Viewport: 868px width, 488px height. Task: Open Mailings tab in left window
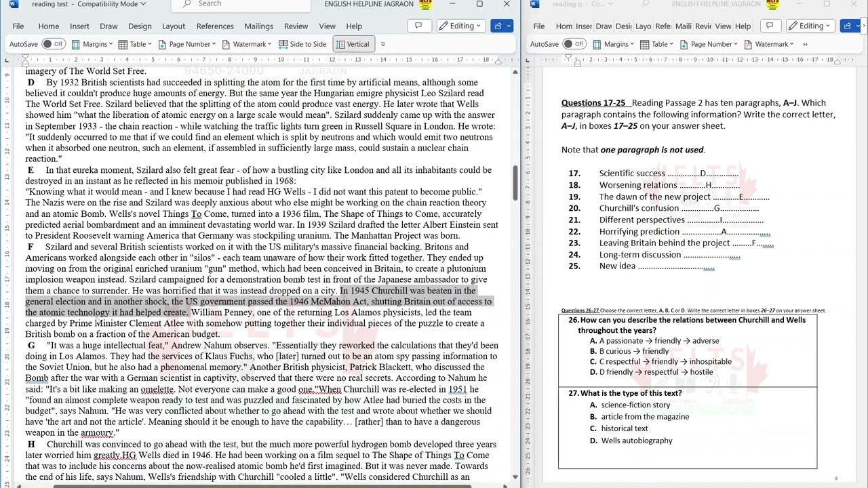tap(258, 26)
